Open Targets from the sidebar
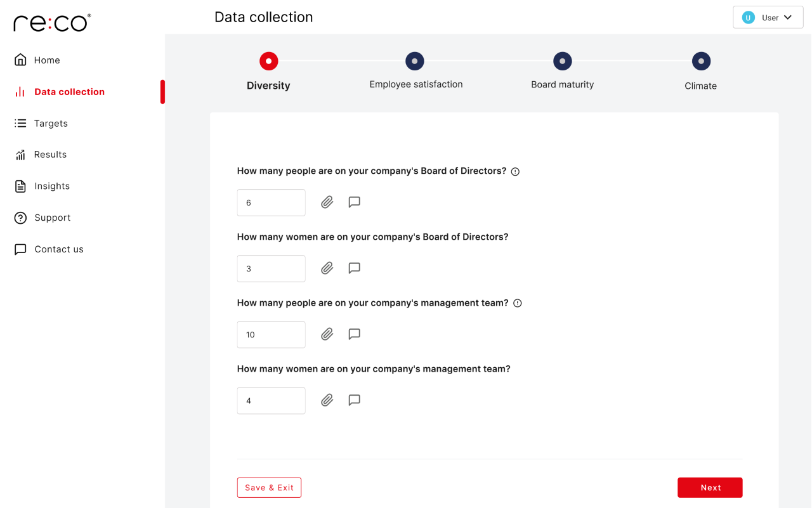 point(51,124)
